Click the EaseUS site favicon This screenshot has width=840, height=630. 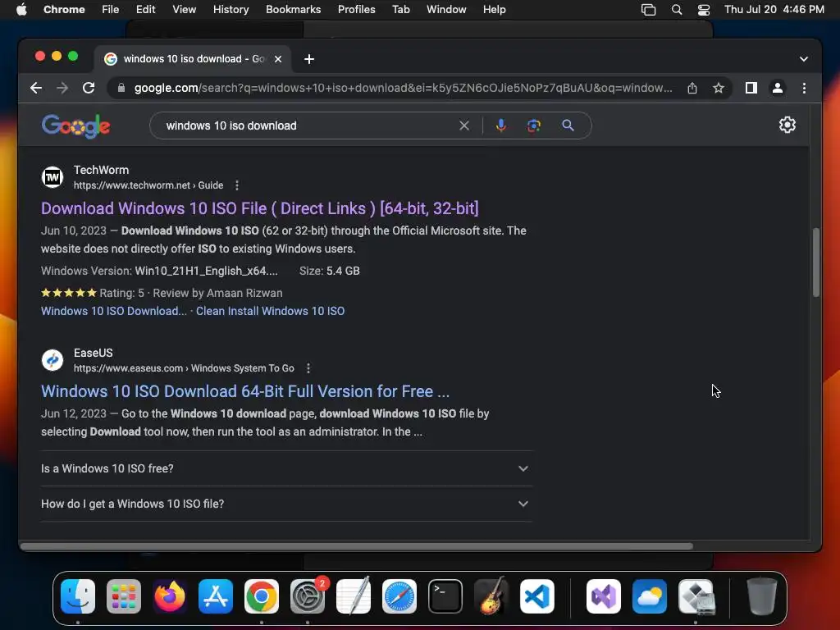(52, 360)
